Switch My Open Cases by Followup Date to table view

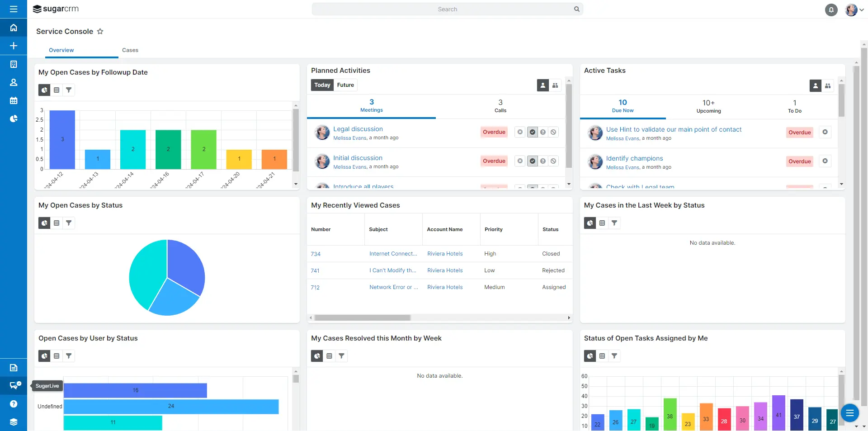pyautogui.click(x=57, y=90)
